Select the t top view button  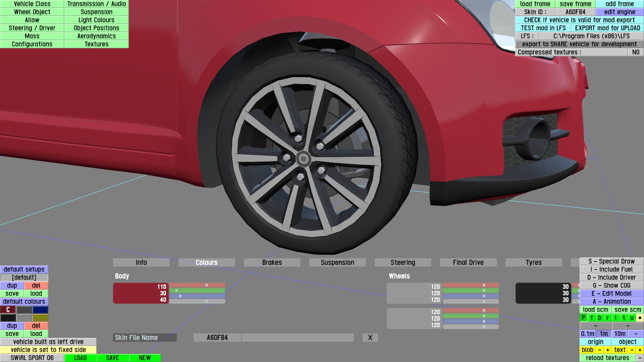click(624, 318)
